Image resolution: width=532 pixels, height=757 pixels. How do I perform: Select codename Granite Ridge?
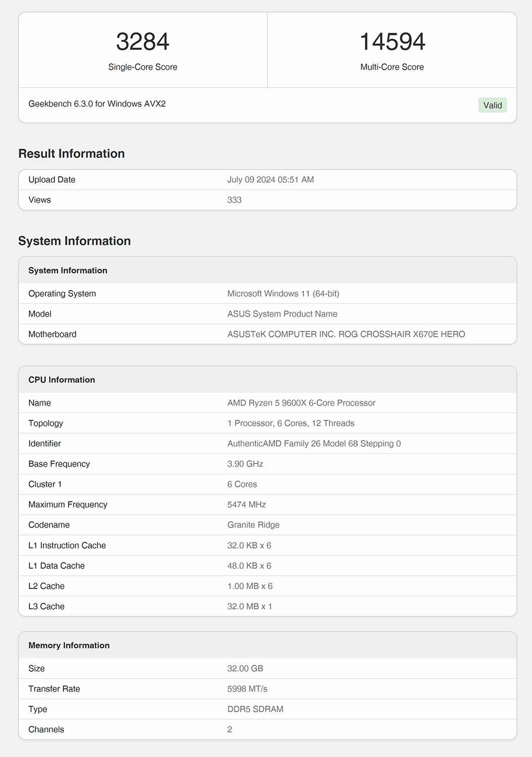(x=253, y=525)
